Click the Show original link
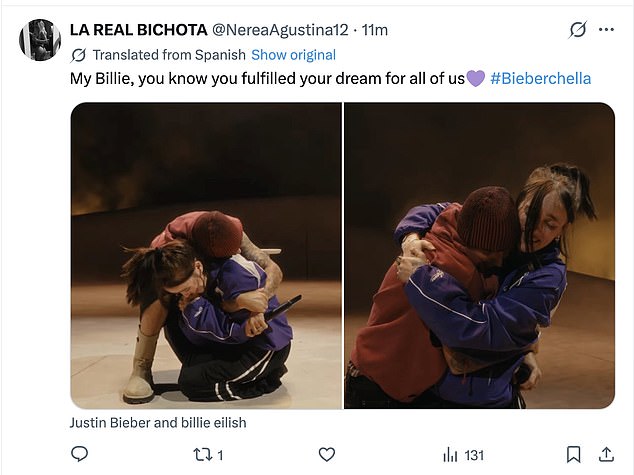Image resolution: width=634 pixels, height=475 pixels. point(293,55)
